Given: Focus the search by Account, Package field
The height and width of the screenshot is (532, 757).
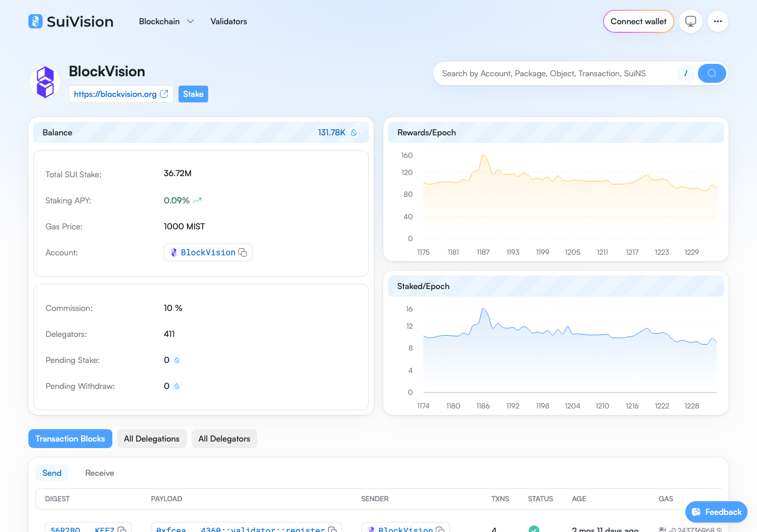Looking at the screenshot, I should coord(556,73).
